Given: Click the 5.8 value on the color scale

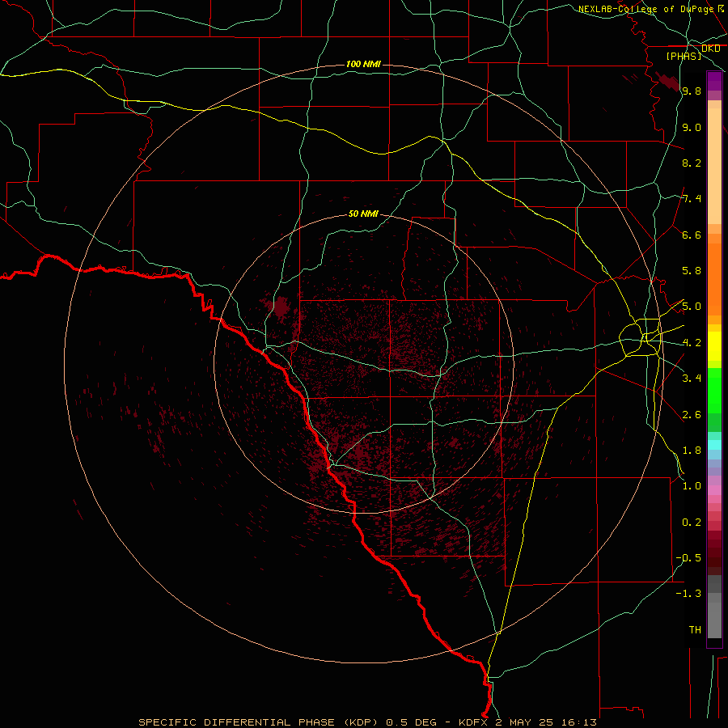Looking at the screenshot, I should click(692, 271).
